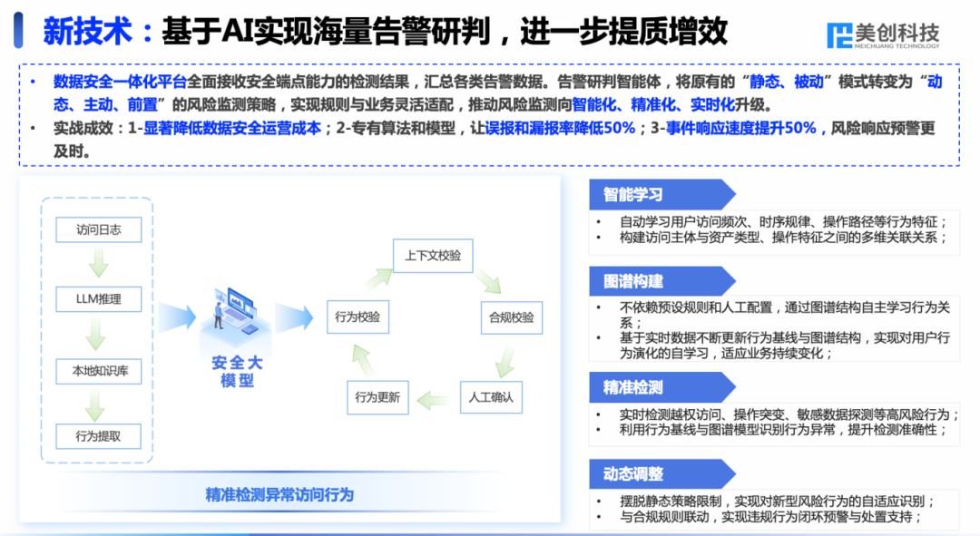Screen dimensions: 980x536
Task: Click the blue vertical bar beside 新技术 title
Action: coord(16,30)
